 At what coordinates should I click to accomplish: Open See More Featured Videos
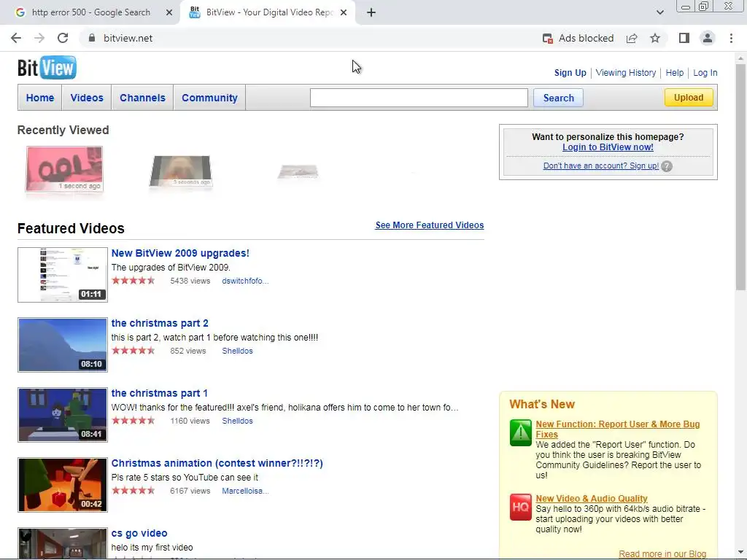pyautogui.click(x=429, y=225)
